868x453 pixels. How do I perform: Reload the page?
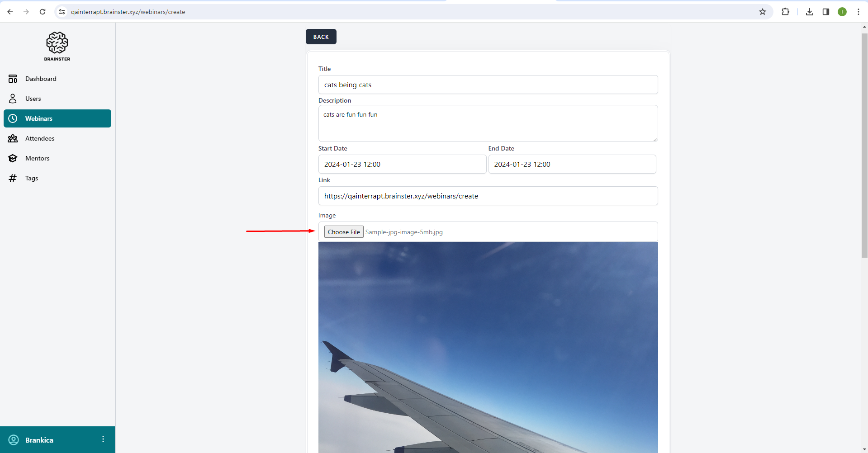pyautogui.click(x=43, y=12)
